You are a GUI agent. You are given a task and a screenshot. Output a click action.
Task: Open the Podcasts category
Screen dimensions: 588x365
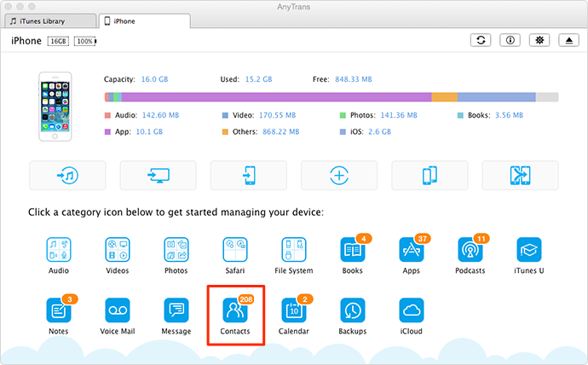470,250
